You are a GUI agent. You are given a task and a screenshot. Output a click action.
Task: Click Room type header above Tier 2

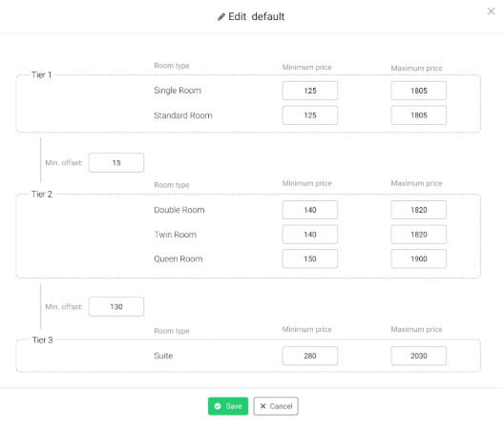coord(172,185)
